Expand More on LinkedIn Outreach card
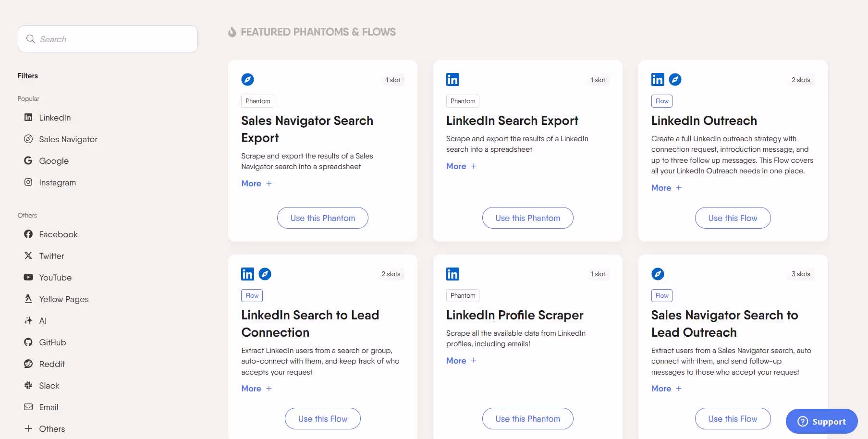 pyautogui.click(x=666, y=188)
